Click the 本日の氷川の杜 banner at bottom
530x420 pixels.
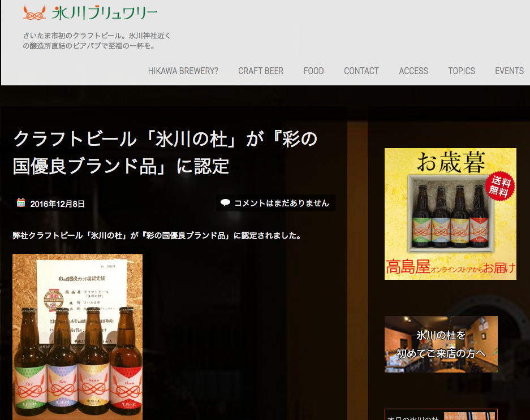441,415
